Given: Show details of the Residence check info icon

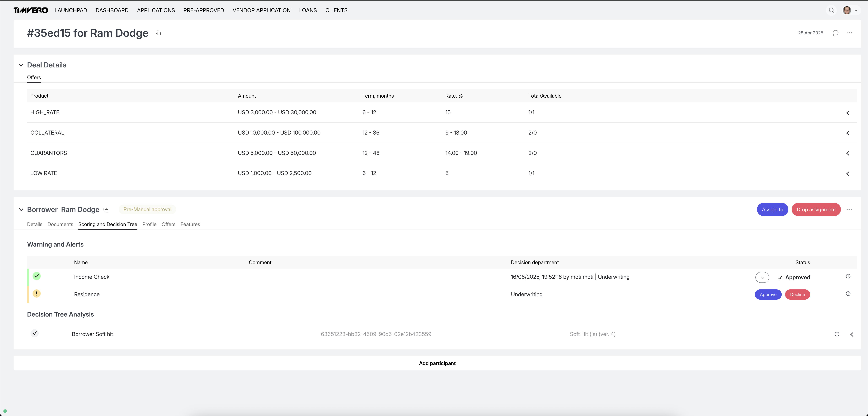Looking at the screenshot, I should point(849,294).
